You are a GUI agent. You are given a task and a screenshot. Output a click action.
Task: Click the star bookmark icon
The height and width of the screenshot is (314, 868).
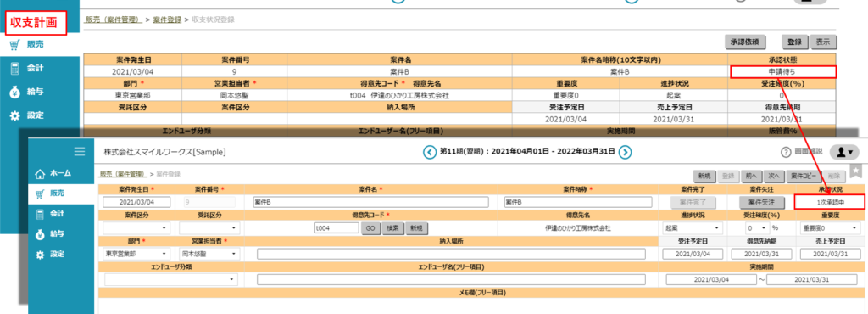coord(856,171)
